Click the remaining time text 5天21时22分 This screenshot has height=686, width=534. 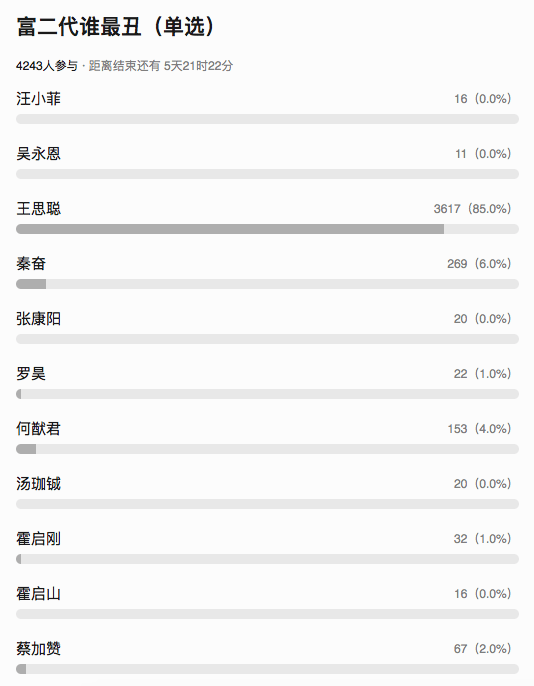198,66
